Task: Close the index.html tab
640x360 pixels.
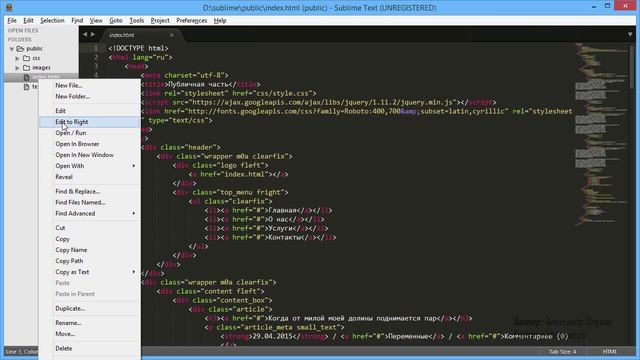Action: tap(171, 35)
